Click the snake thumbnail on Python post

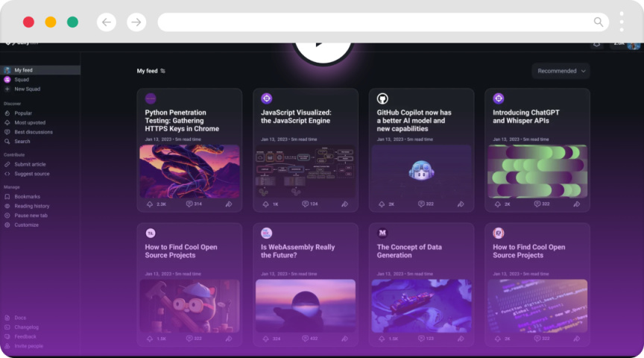[189, 171]
